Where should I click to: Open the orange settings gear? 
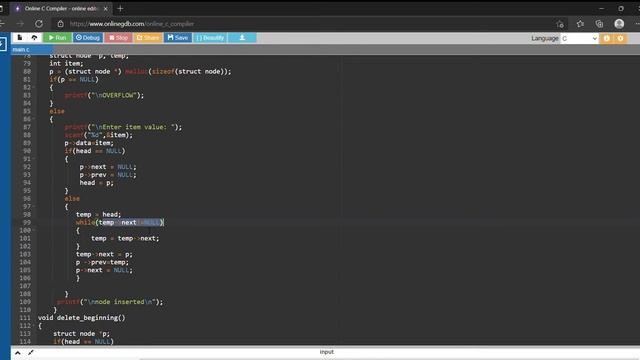(x=620, y=38)
